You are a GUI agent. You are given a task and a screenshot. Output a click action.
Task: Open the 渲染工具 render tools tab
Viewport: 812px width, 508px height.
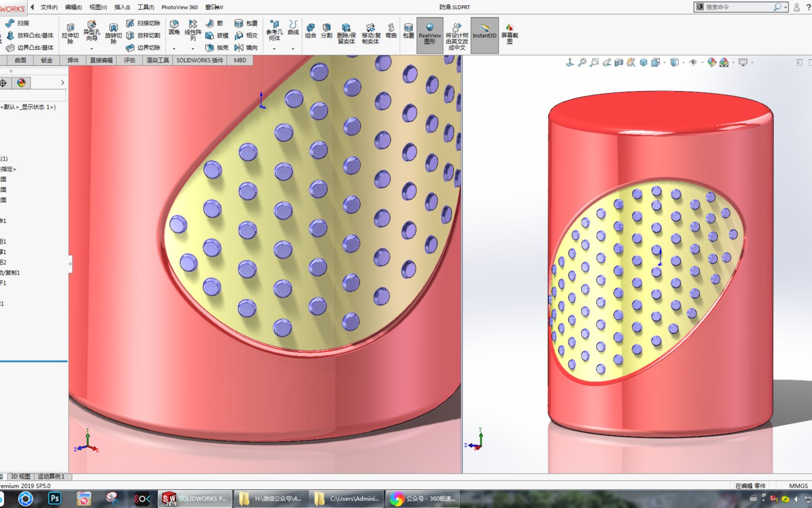click(x=158, y=60)
